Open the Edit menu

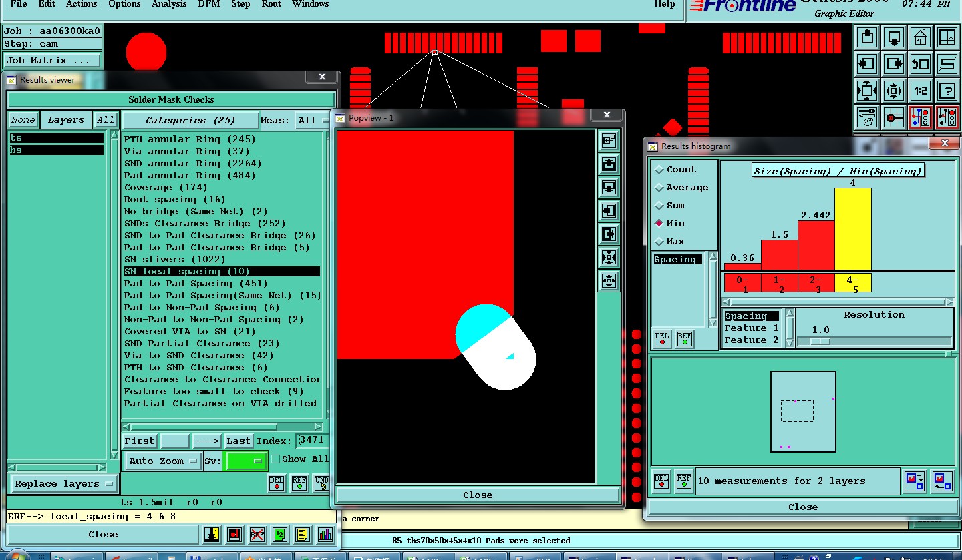(47, 4)
